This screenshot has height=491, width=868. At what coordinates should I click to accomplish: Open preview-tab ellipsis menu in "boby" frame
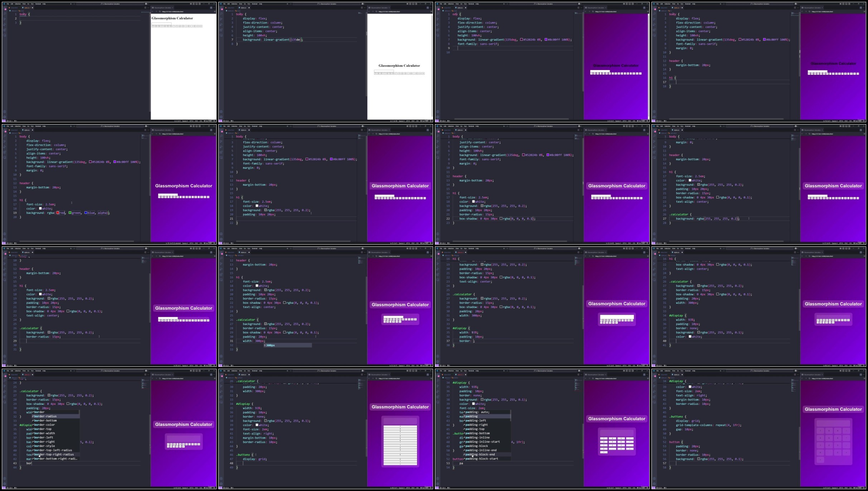point(214,8)
